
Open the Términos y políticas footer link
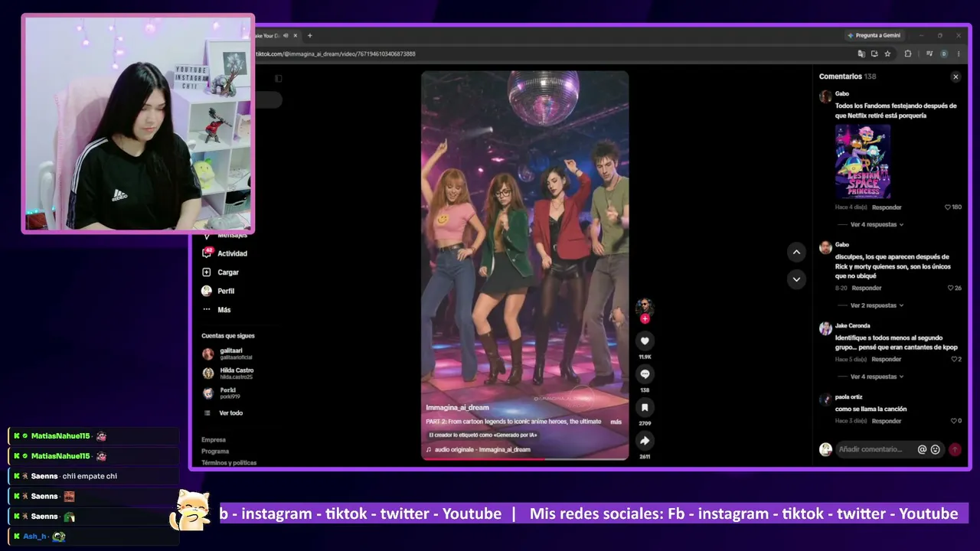pyautogui.click(x=229, y=463)
